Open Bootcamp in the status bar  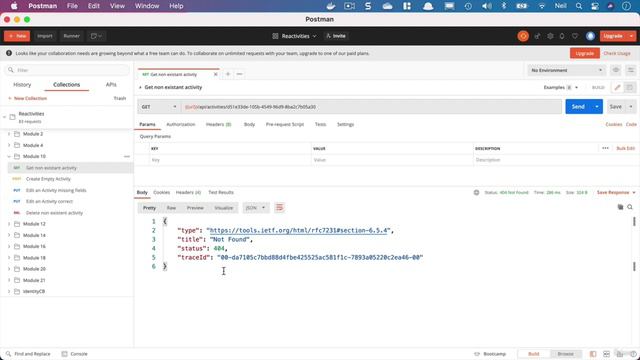[490, 354]
